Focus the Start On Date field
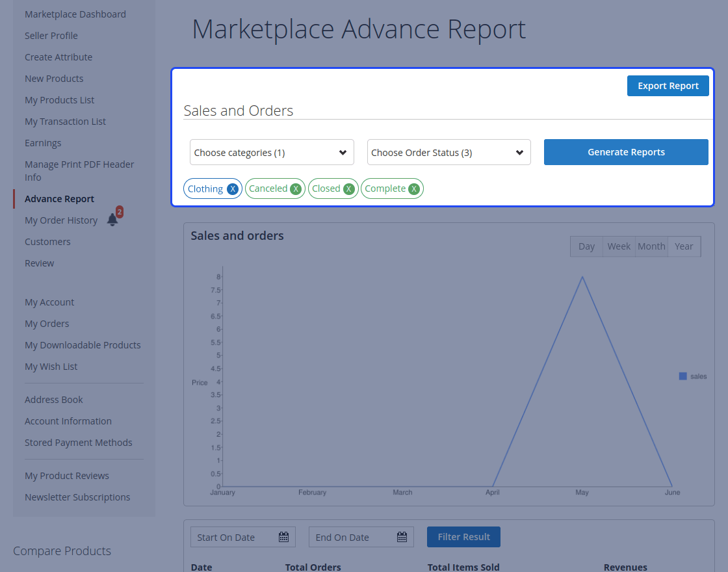 tap(243, 537)
